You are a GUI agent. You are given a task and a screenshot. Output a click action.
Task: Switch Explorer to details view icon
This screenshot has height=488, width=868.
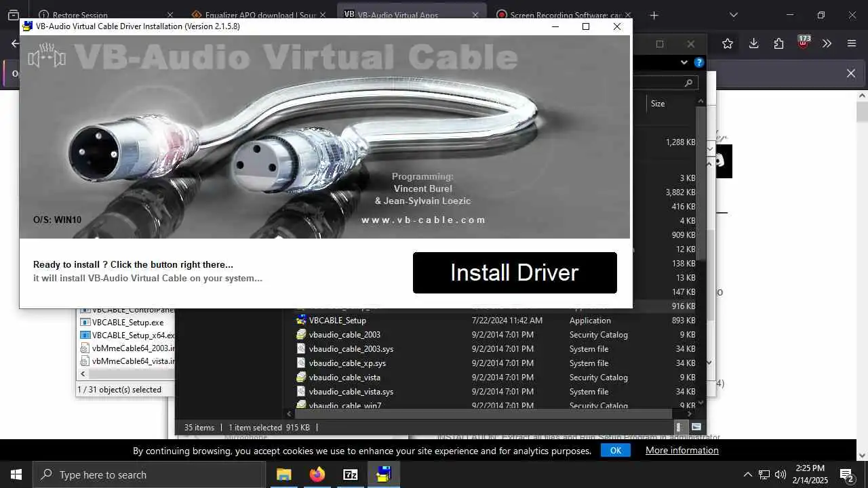(x=679, y=428)
